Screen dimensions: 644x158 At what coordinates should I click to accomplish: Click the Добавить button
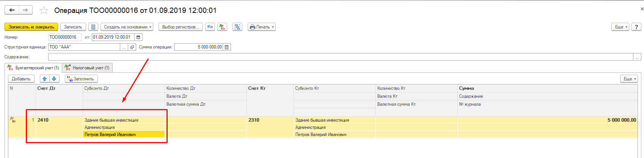[21, 79]
